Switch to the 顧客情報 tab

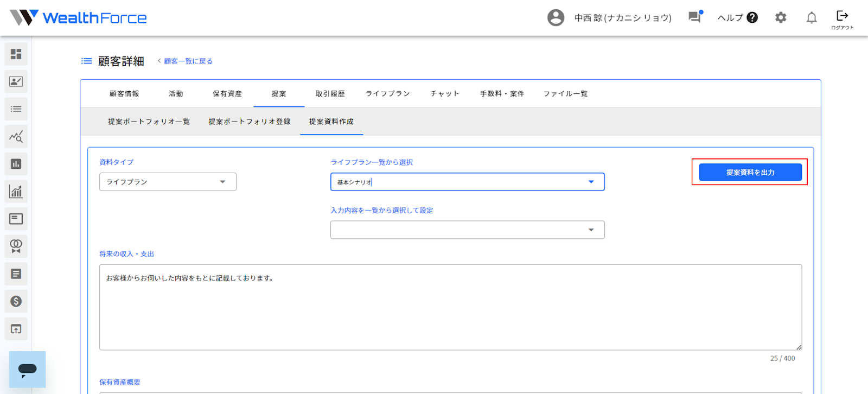point(124,94)
